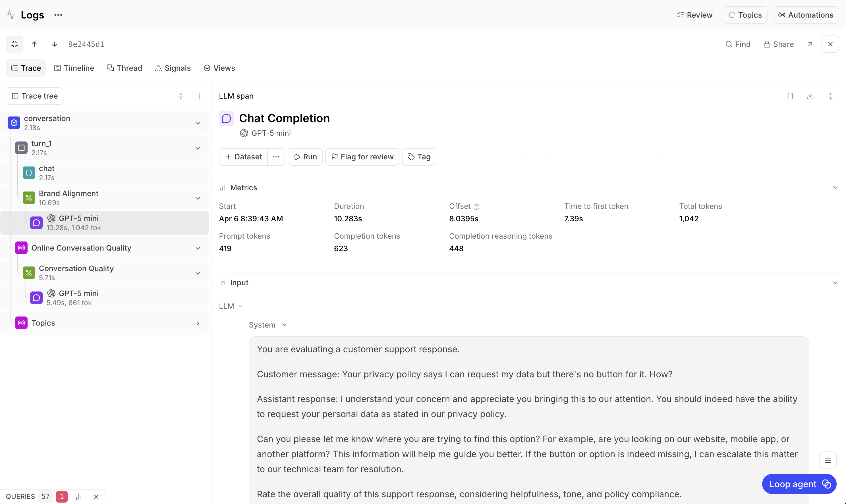Run this span
846x504 pixels.
pos(305,157)
